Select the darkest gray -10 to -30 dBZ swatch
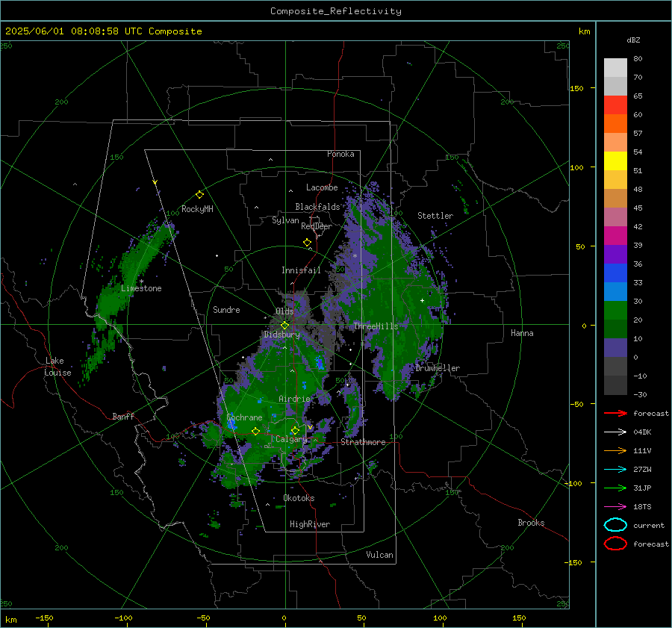Viewport: 672px width, 628px height. (615, 385)
